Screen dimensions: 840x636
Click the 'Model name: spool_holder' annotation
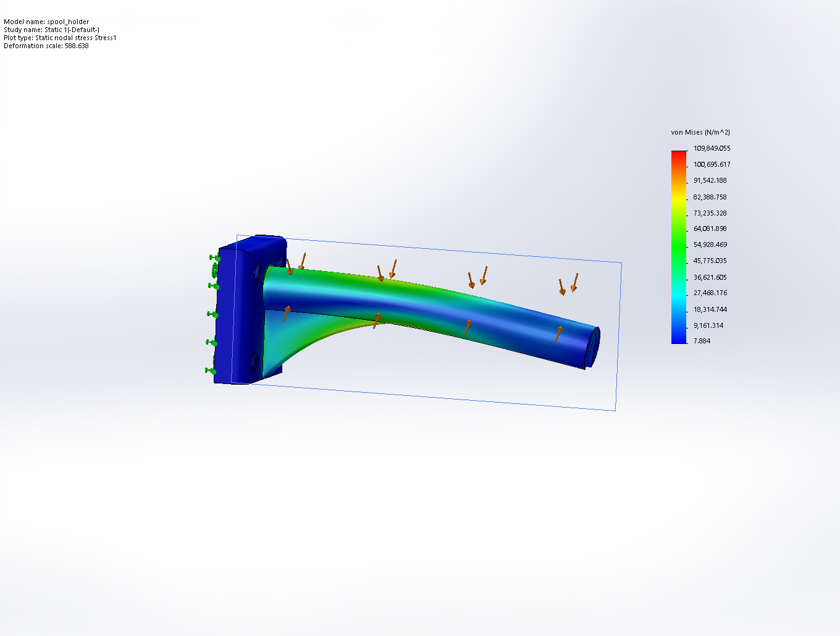[46, 22]
